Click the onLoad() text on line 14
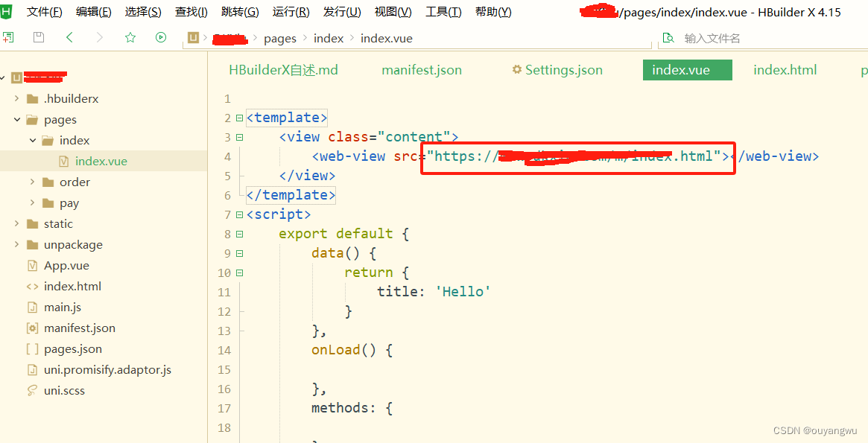This screenshot has height=443, width=868. [x=343, y=350]
